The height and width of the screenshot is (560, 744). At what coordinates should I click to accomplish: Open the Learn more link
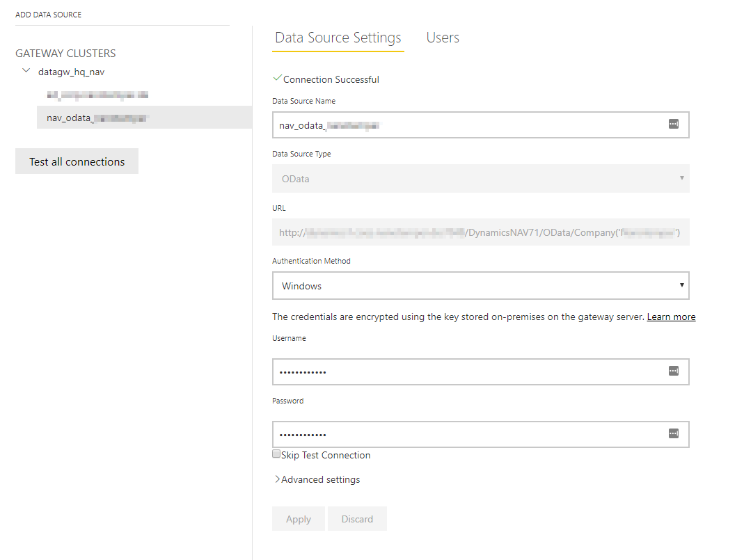click(671, 317)
